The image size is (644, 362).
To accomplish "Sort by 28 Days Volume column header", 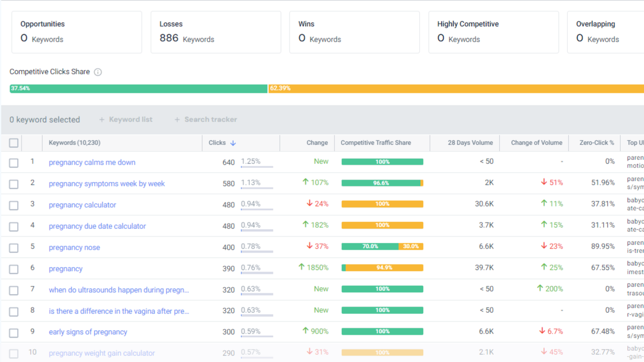I will coord(470,143).
